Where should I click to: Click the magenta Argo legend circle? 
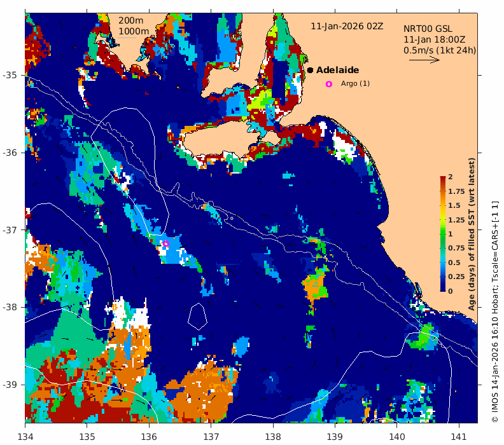pyautogui.click(x=328, y=84)
